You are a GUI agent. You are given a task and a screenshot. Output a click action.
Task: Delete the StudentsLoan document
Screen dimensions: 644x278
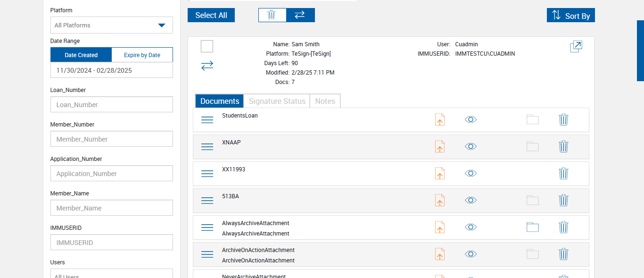coord(563,119)
